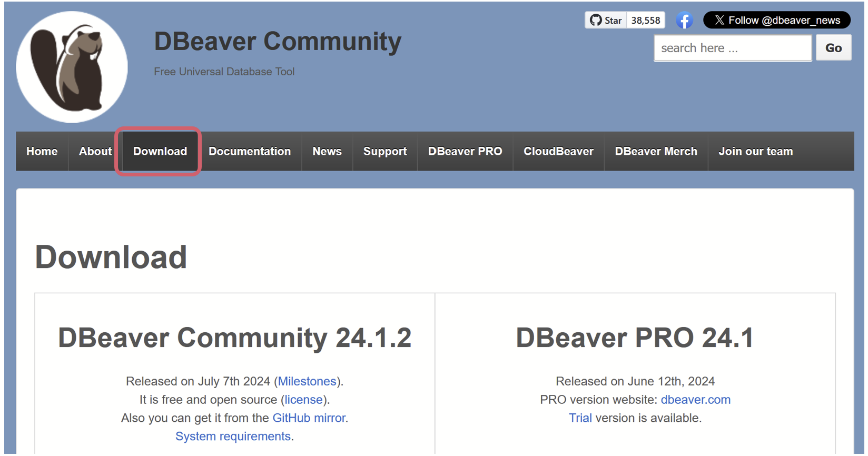This screenshot has height=456, width=868.
Task: Click the GitHub Star button
Action: point(606,21)
